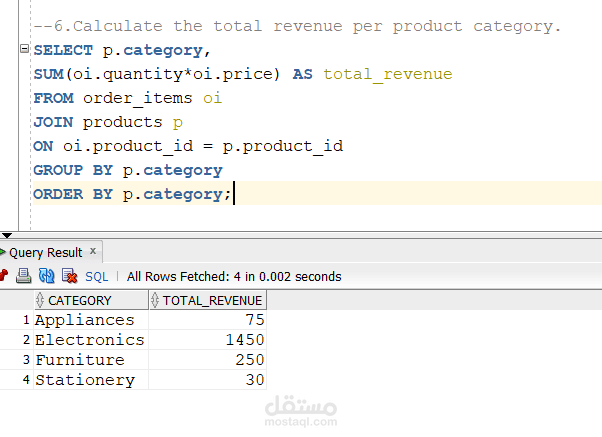Place cursor after ORDER BY p.category;
The height and width of the screenshot is (437, 602).
click(x=232, y=195)
